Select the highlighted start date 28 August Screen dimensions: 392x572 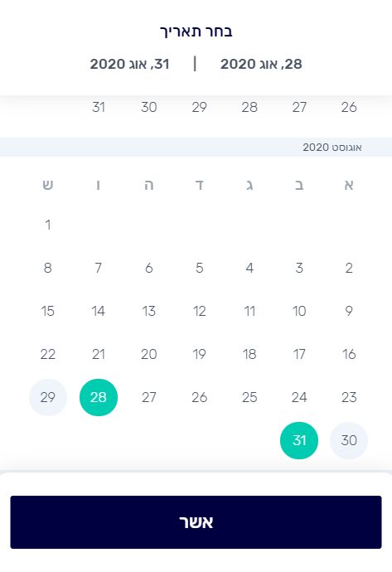tap(99, 397)
